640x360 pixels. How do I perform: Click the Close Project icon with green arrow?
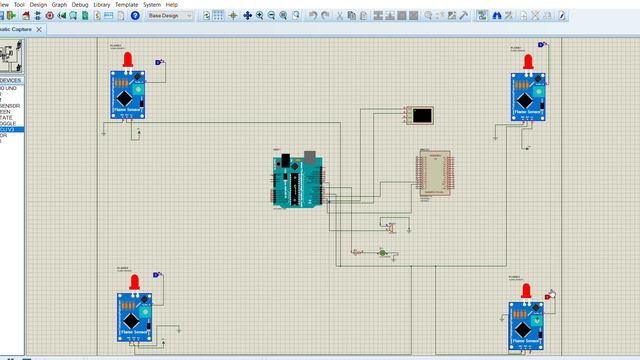coord(11,16)
